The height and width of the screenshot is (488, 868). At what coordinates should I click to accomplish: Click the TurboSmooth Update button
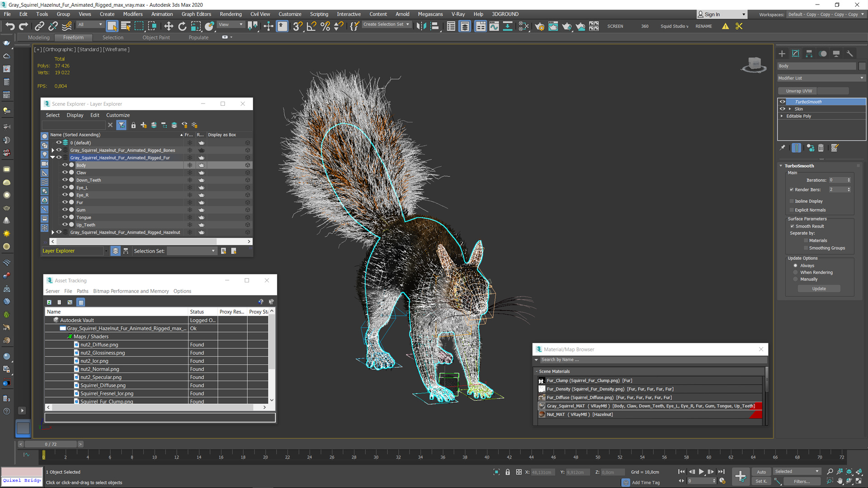[x=819, y=289]
